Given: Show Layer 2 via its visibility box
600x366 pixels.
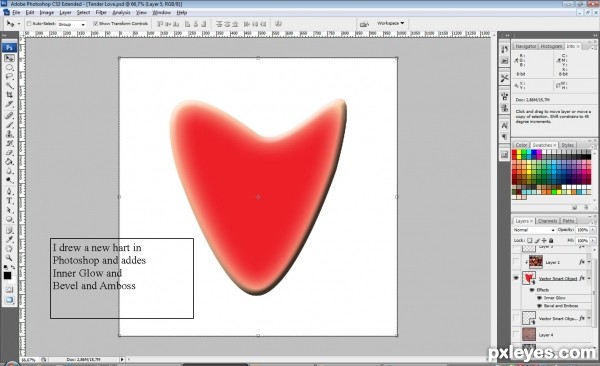Looking at the screenshot, I should coord(516,262).
